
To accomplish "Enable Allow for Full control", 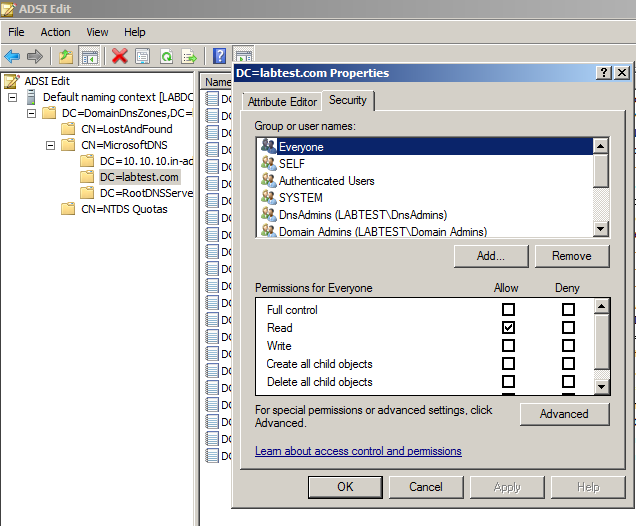I will 509,310.
